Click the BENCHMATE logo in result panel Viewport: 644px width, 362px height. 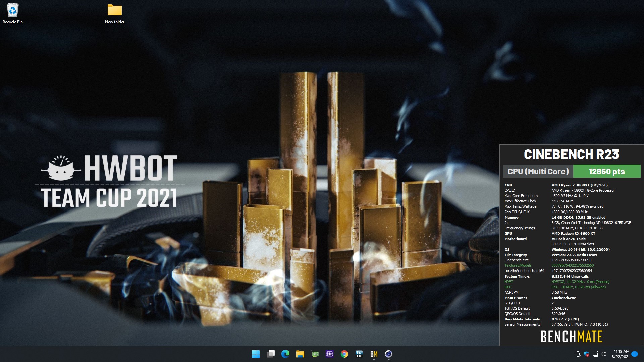pos(572,337)
